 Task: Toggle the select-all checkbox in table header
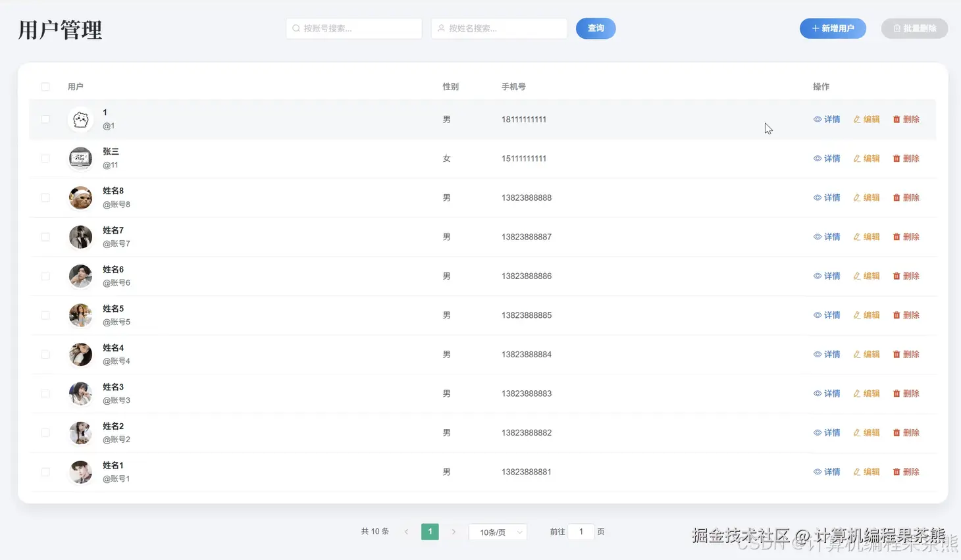45,86
